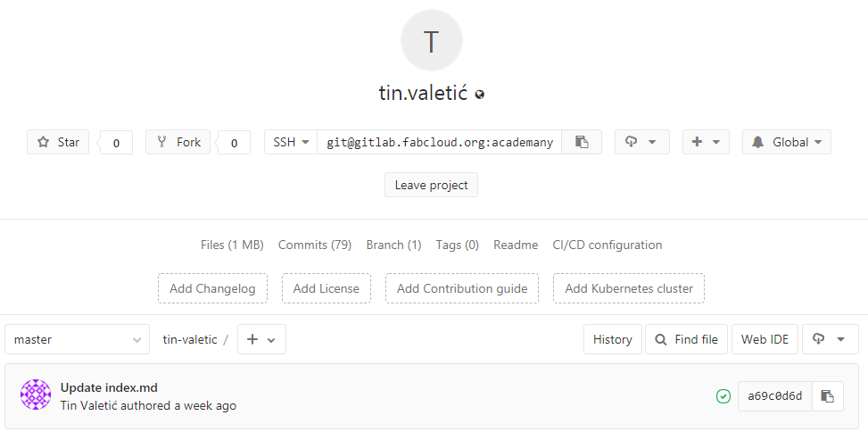
Task: Expand the Global notification settings dropdown
Action: click(786, 142)
